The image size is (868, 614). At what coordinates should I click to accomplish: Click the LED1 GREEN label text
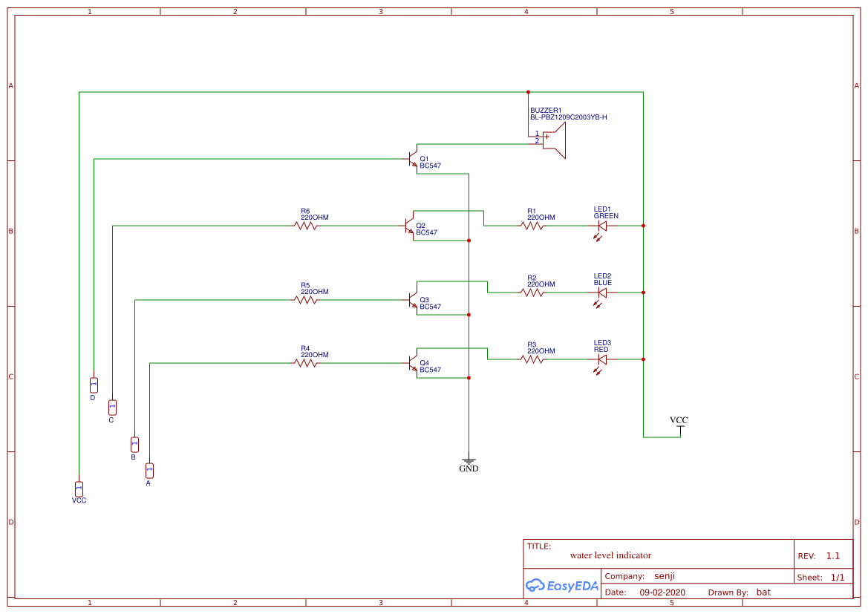(606, 212)
